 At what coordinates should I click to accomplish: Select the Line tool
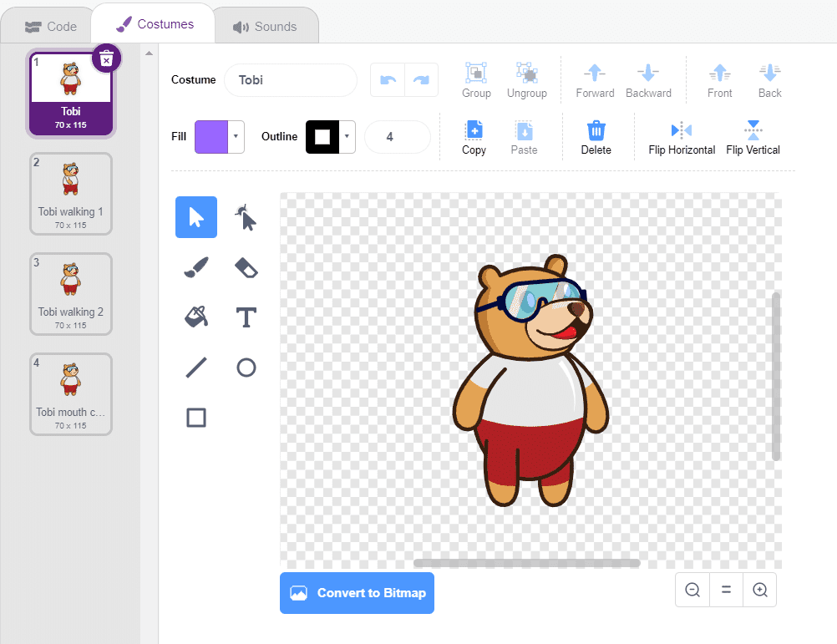click(196, 368)
